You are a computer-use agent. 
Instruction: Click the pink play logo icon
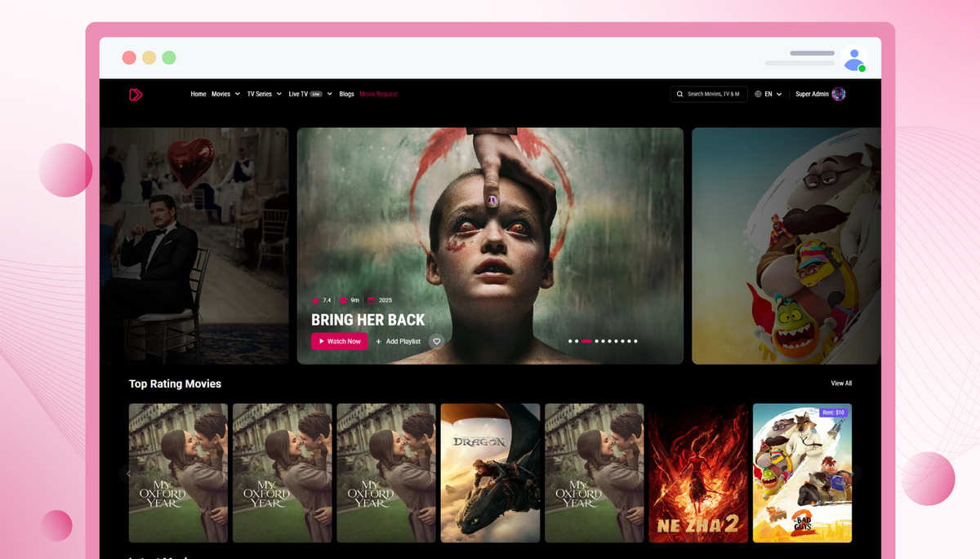pyautogui.click(x=136, y=95)
